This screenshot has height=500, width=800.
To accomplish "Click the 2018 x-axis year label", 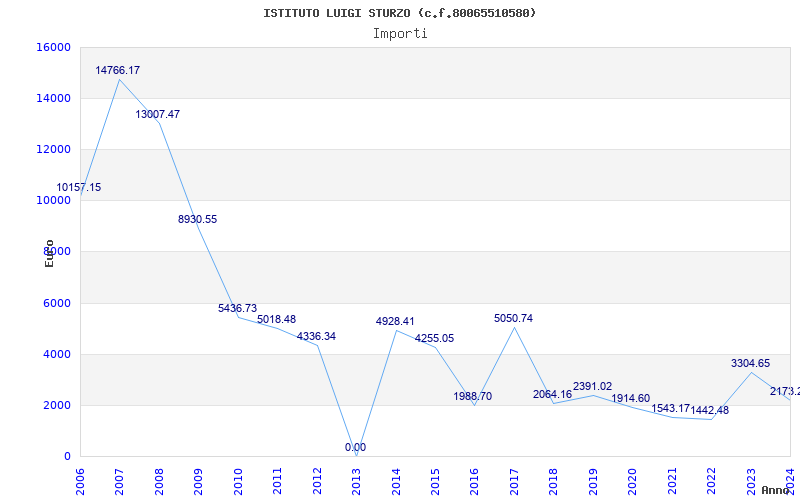I will [554, 482].
